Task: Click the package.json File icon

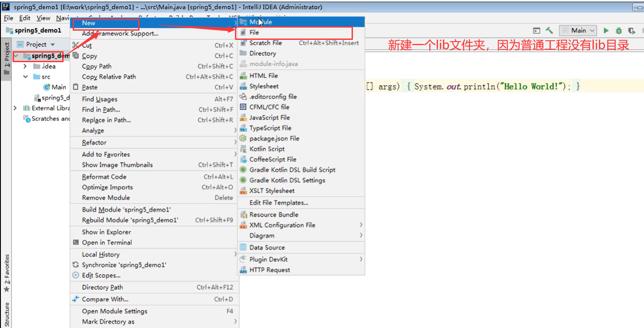Action: point(243,138)
